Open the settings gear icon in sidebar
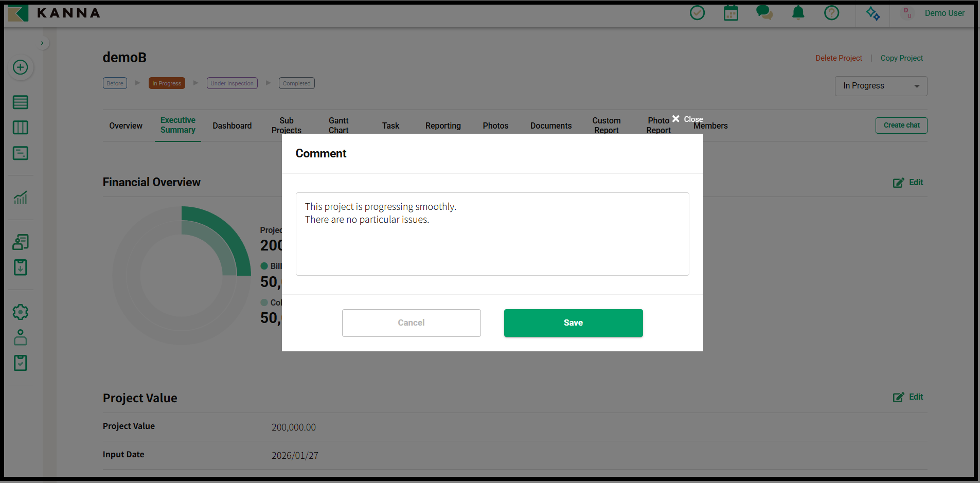This screenshot has width=980, height=483. pyautogui.click(x=21, y=312)
